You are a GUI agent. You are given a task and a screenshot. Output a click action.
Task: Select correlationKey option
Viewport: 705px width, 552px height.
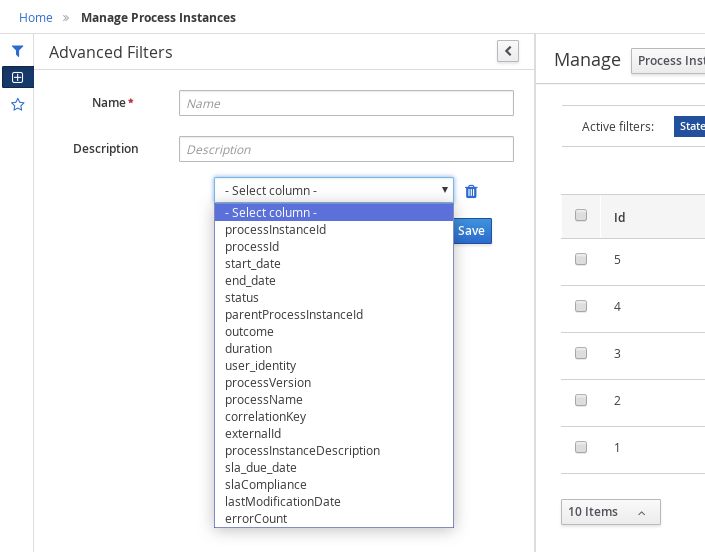[x=334, y=417]
